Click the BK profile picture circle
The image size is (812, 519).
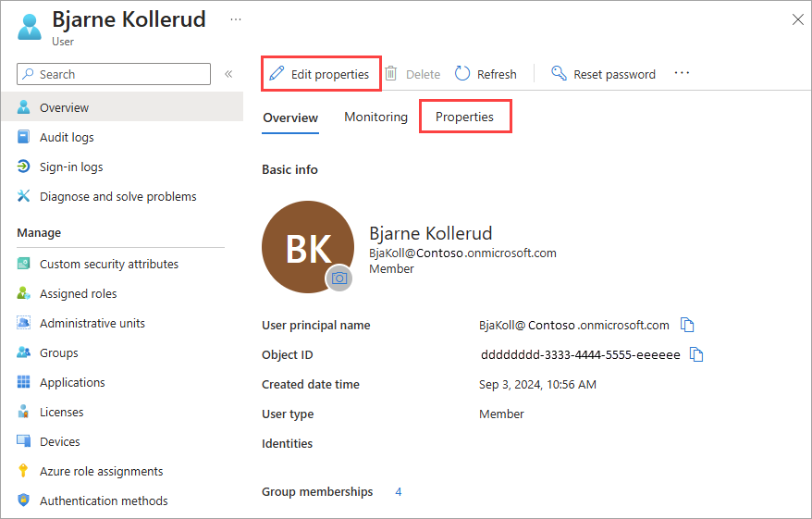[x=308, y=247]
